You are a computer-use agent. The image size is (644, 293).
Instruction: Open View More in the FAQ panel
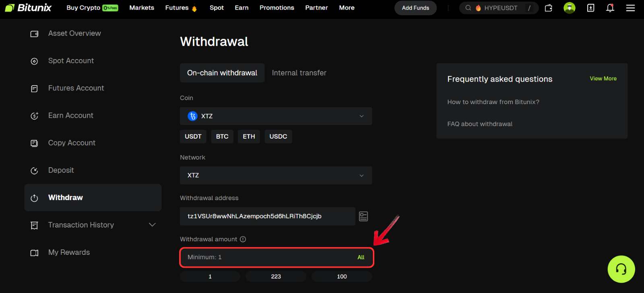pos(603,78)
